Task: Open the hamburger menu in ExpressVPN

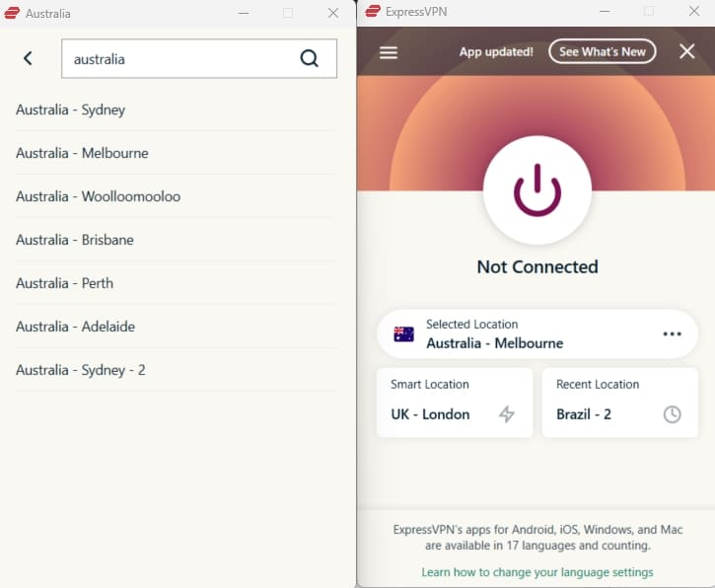Action: pyautogui.click(x=389, y=52)
